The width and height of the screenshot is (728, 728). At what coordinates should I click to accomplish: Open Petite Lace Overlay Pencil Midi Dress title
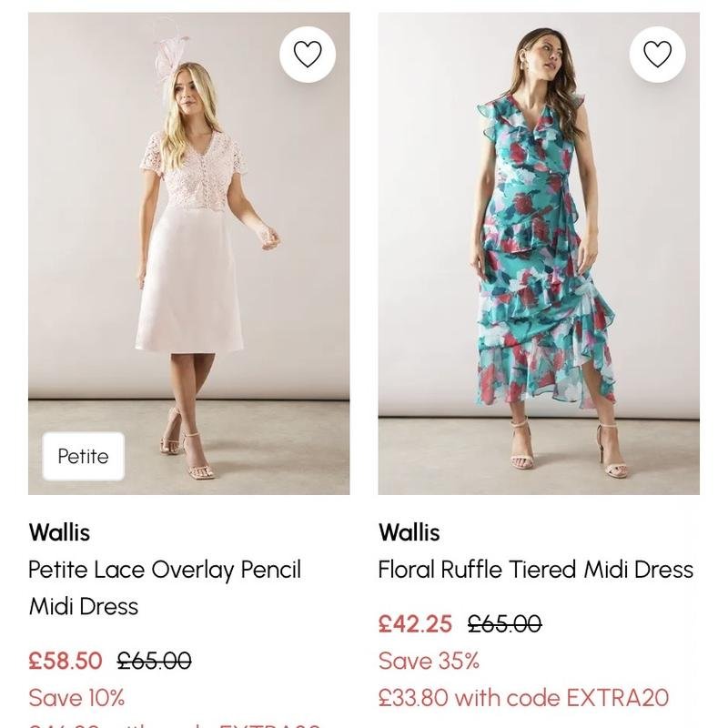(165, 588)
